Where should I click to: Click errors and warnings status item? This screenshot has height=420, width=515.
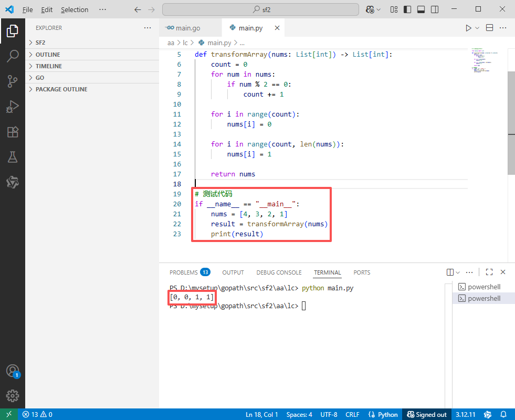point(37,414)
